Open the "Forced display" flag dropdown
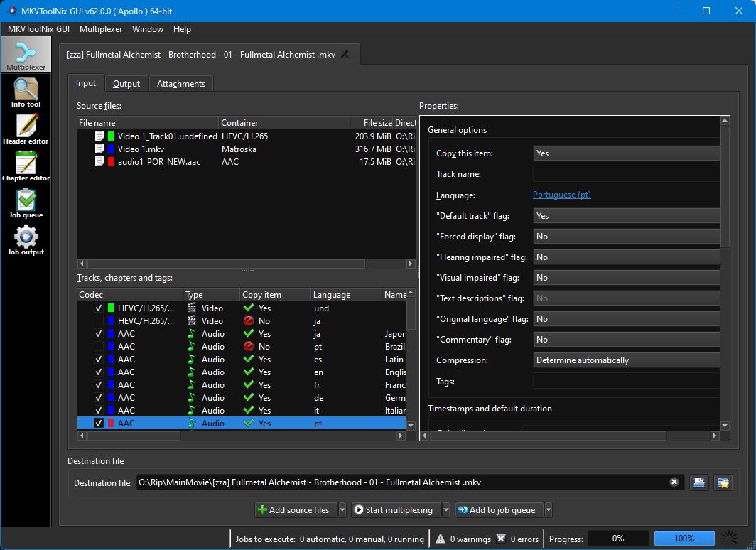The image size is (756, 550). (x=626, y=237)
